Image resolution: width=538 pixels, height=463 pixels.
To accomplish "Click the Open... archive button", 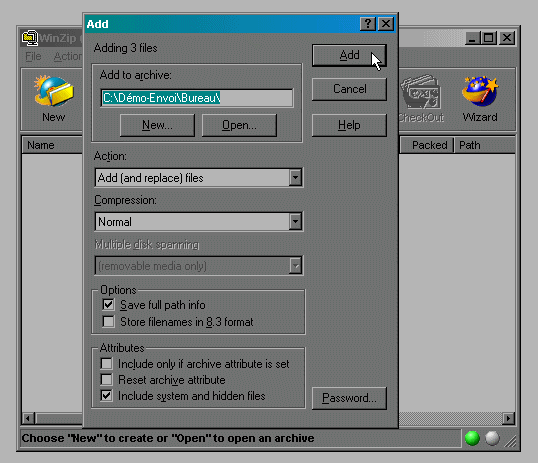I will coord(239,125).
